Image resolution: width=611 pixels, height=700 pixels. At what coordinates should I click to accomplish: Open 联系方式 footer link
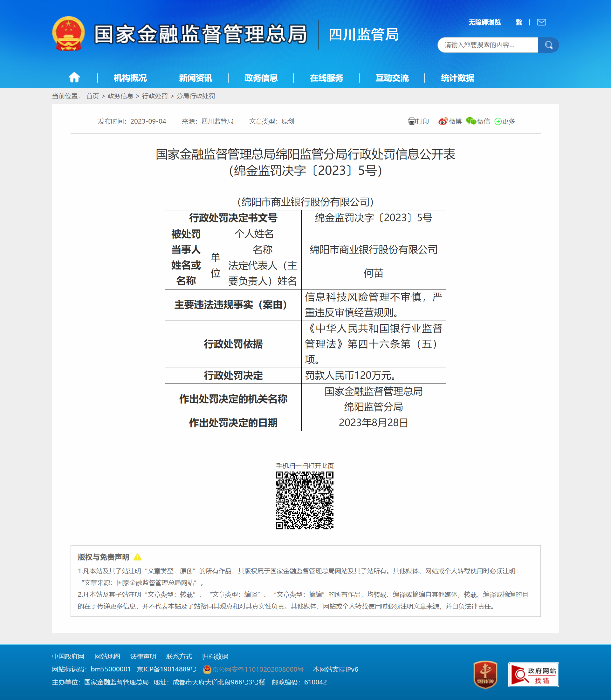pyautogui.click(x=179, y=657)
